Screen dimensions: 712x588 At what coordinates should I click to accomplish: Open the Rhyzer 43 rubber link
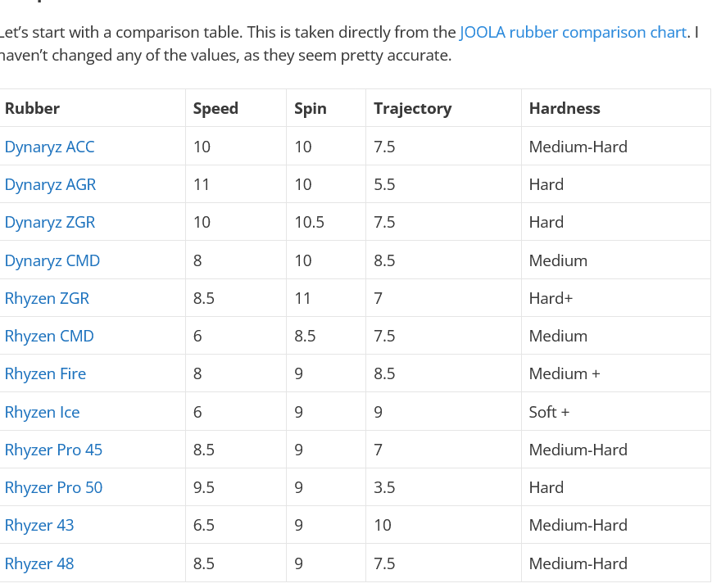[39, 525]
